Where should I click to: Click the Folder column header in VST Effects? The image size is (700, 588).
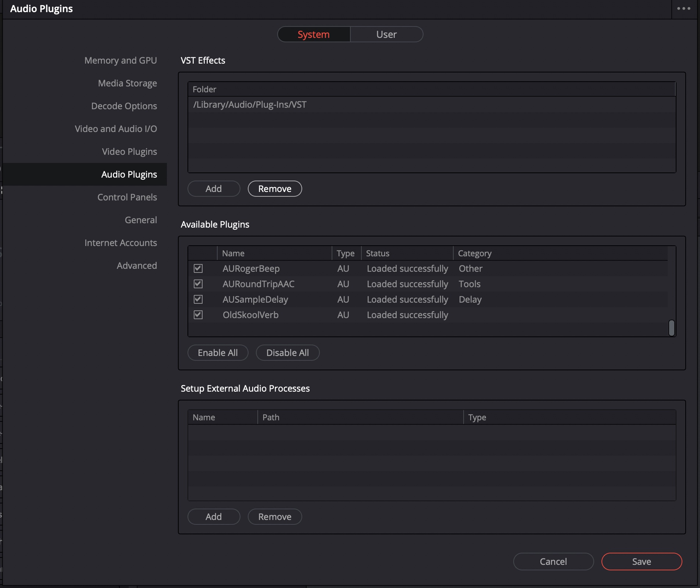tap(432, 89)
